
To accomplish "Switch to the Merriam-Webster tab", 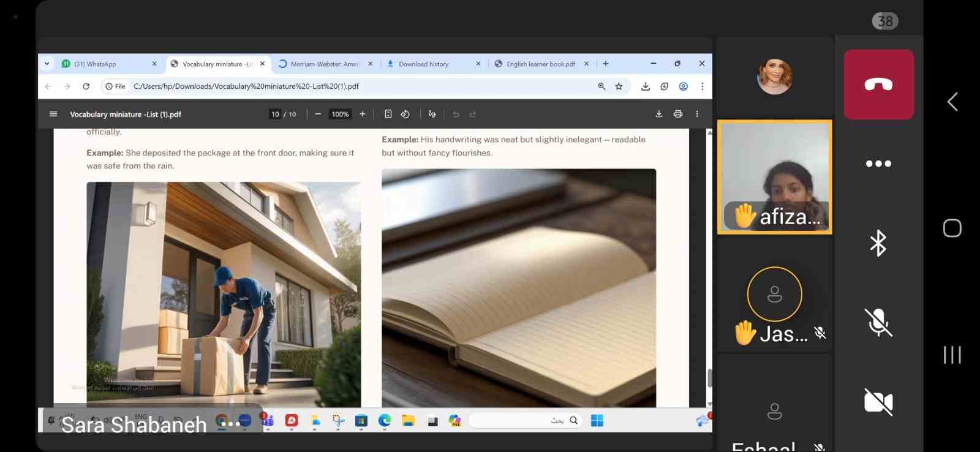I will pyautogui.click(x=323, y=64).
